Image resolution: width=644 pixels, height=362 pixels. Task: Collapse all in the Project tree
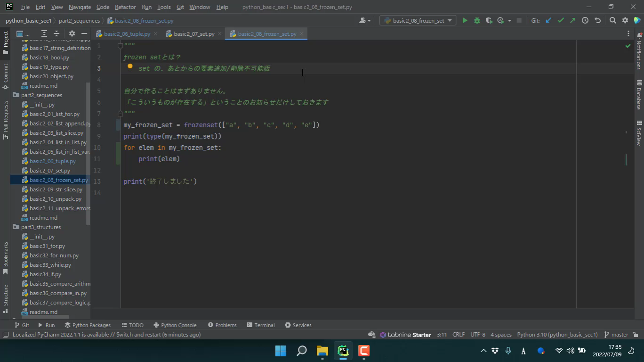click(56, 33)
